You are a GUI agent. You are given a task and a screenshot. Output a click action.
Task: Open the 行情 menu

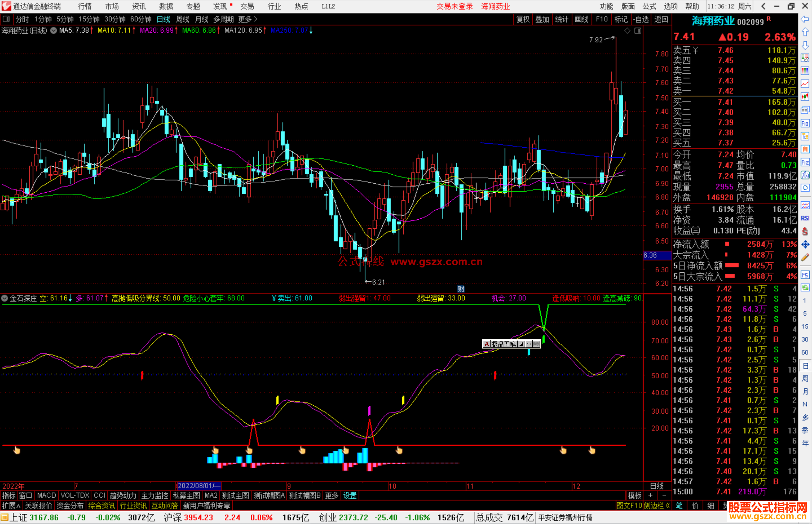pyautogui.click(x=85, y=6)
